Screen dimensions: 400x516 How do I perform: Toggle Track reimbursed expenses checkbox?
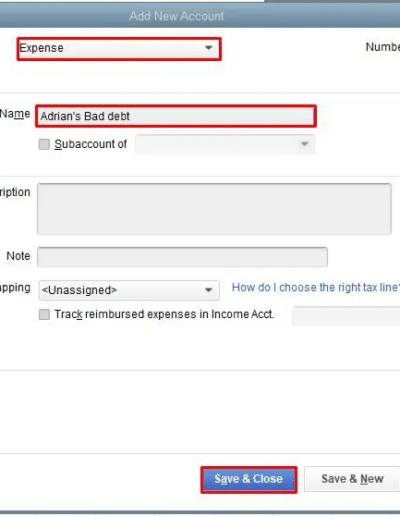point(44,314)
